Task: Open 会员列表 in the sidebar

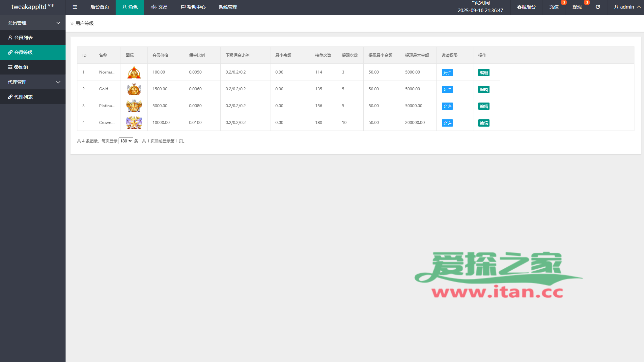Action: pyautogui.click(x=23, y=38)
